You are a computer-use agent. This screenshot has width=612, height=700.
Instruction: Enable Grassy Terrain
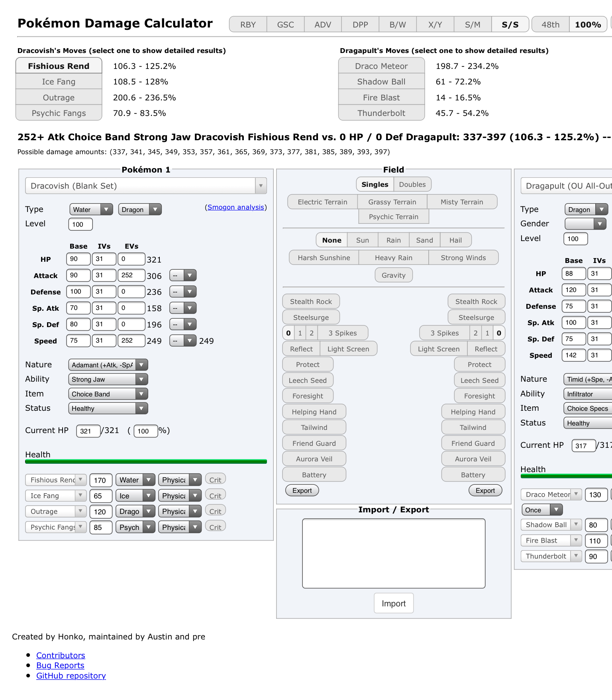pyautogui.click(x=392, y=202)
